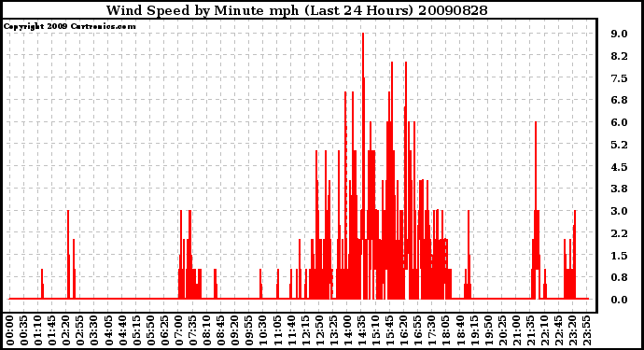Click the x-axis time label 23:20

pyautogui.click(x=572, y=330)
